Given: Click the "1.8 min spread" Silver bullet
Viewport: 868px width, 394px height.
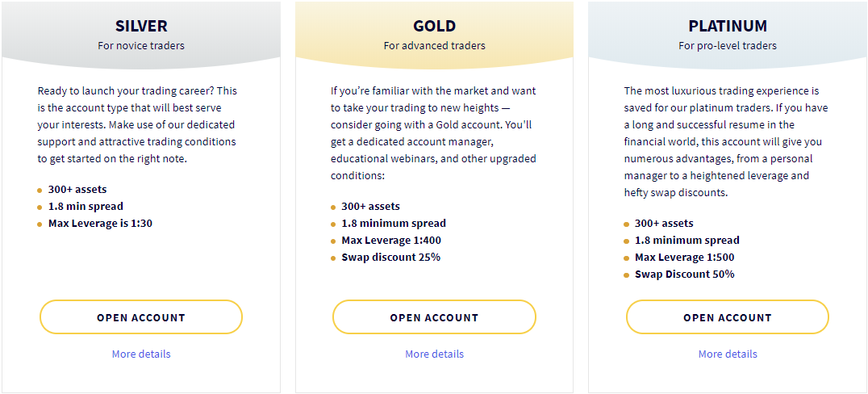Looking at the screenshot, I should [x=86, y=206].
